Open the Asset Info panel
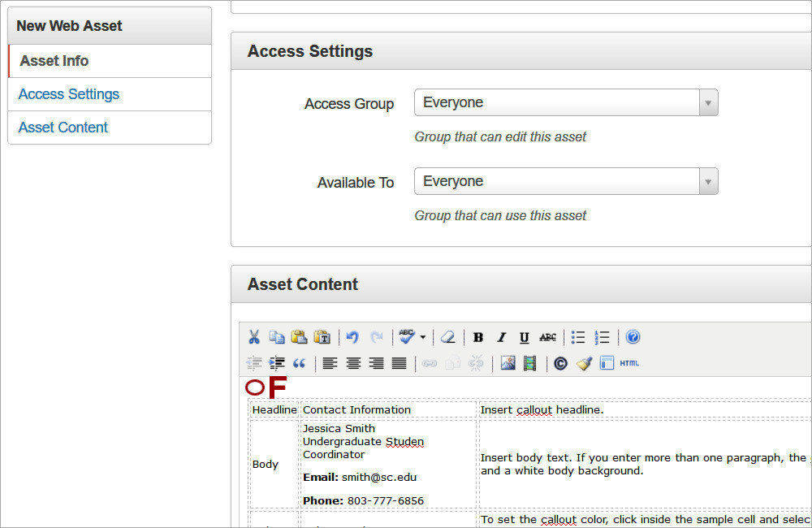The height and width of the screenshot is (528, 812). coord(54,61)
